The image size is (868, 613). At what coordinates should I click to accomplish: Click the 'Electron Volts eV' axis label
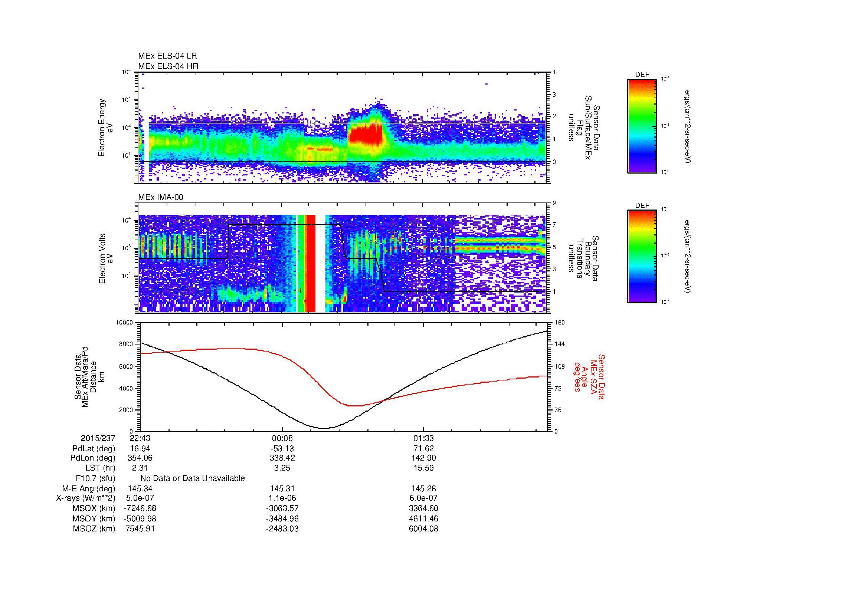(x=106, y=259)
